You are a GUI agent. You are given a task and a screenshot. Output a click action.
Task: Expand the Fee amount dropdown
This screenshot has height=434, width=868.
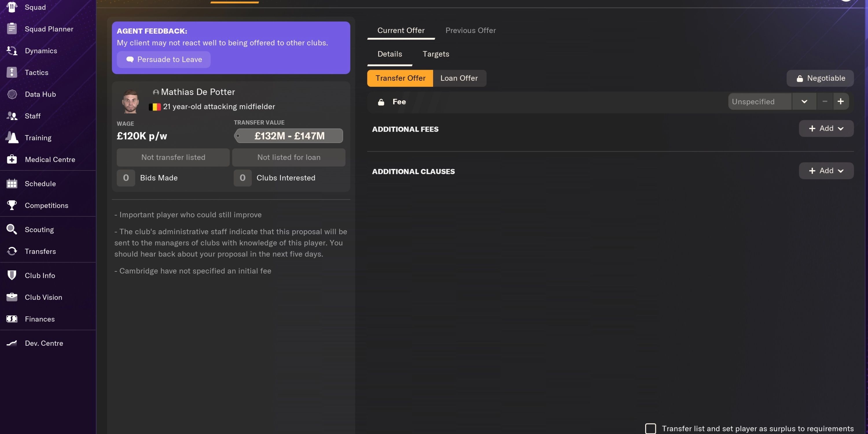click(804, 101)
